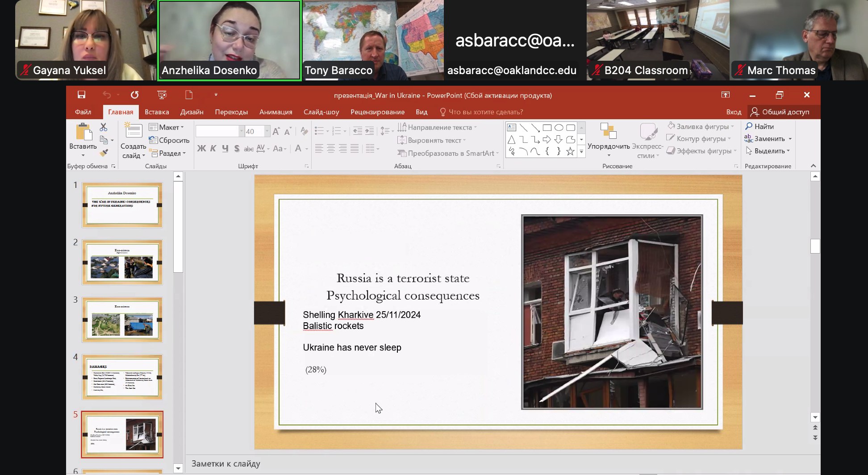Toggle bold Ж formatting
868x475 pixels.
(201, 149)
